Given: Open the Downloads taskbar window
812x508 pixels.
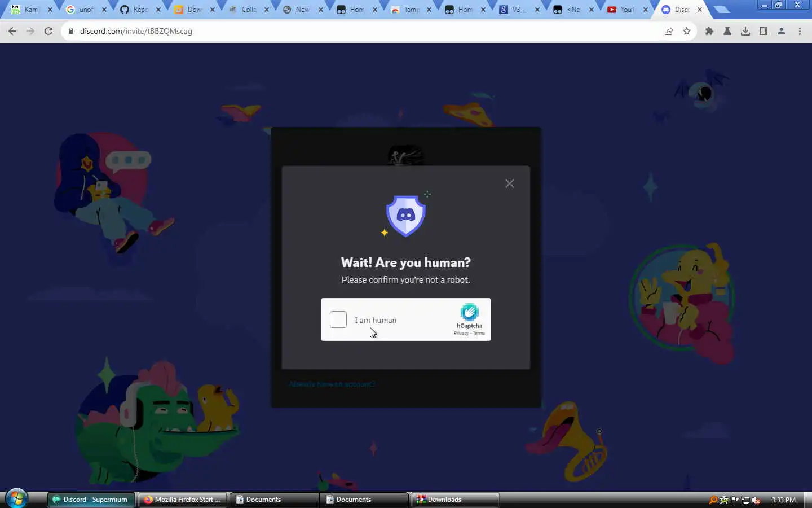Looking at the screenshot, I should (x=455, y=500).
